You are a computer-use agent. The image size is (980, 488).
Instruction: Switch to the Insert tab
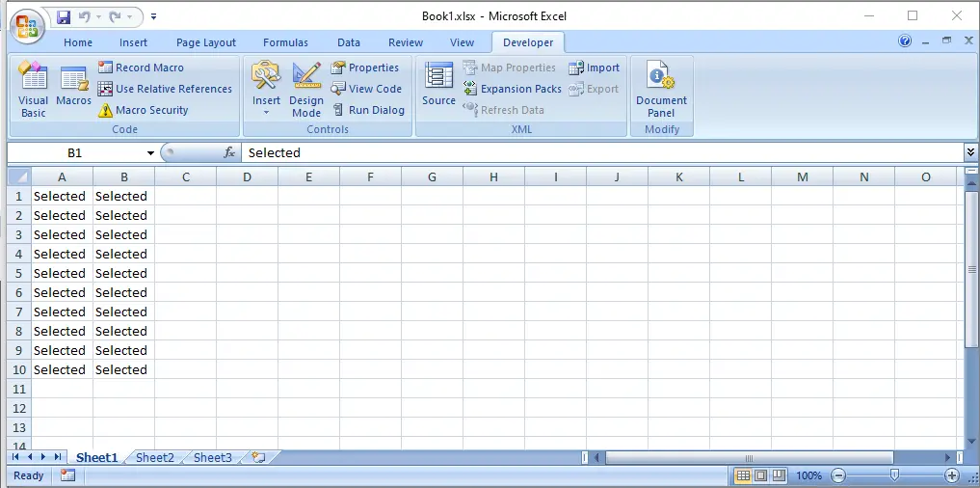pyautogui.click(x=133, y=42)
